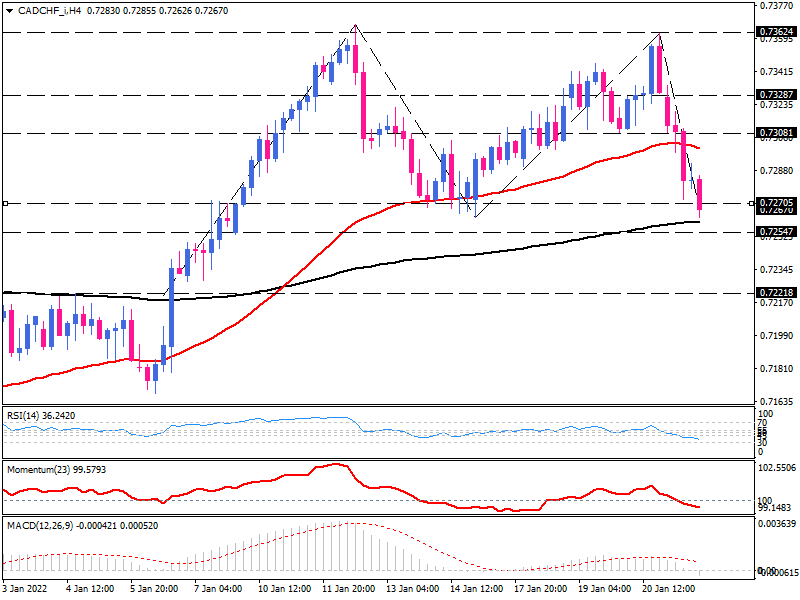
Task: Click the 3 Jan 2022 time axis label
Action: (22, 589)
